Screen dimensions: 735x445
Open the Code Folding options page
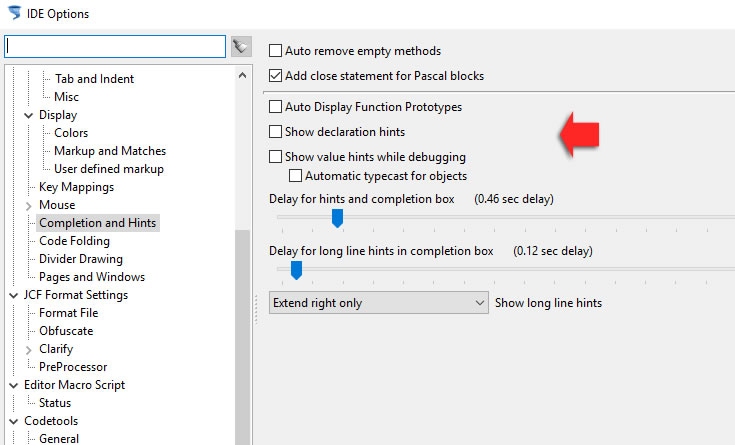tap(75, 241)
